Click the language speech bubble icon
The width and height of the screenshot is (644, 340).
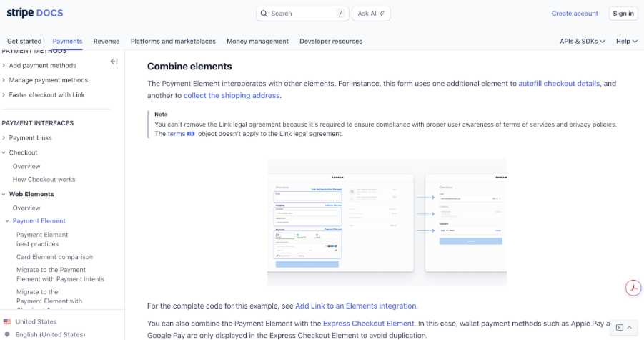7,334
